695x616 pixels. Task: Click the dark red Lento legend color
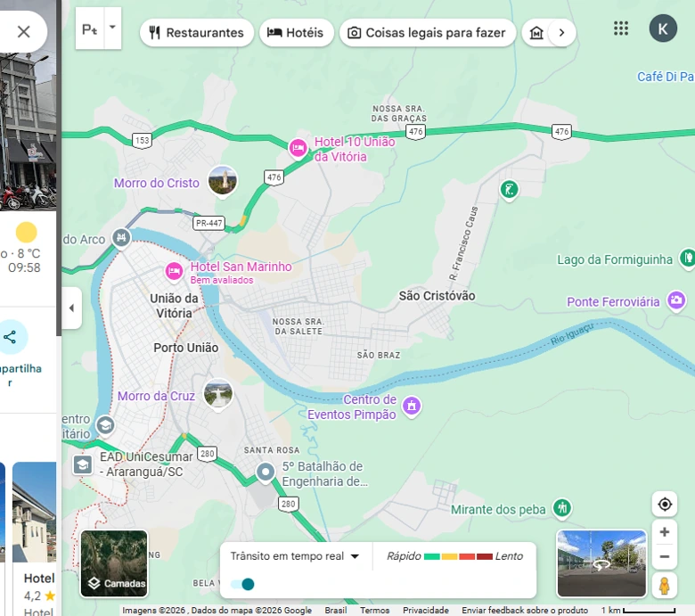coord(485,556)
